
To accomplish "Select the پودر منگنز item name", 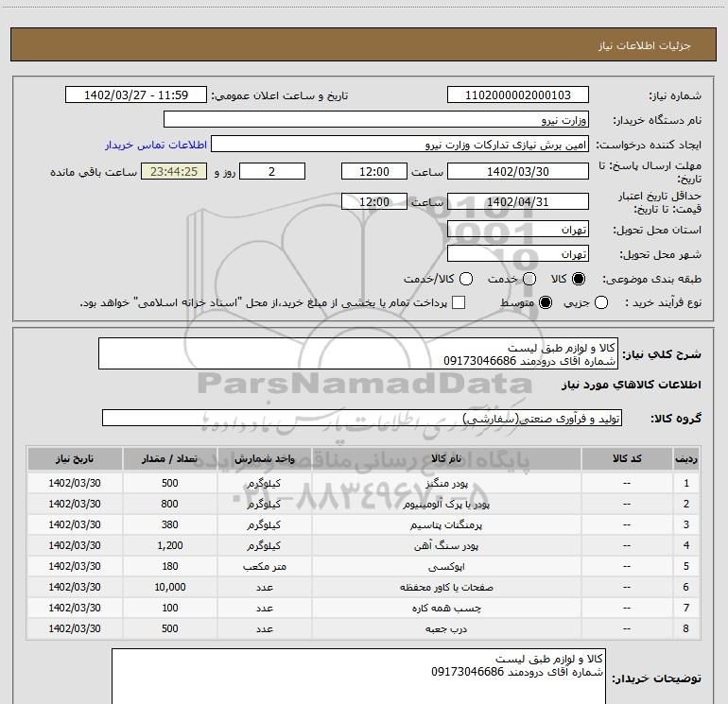I will click(446, 484).
